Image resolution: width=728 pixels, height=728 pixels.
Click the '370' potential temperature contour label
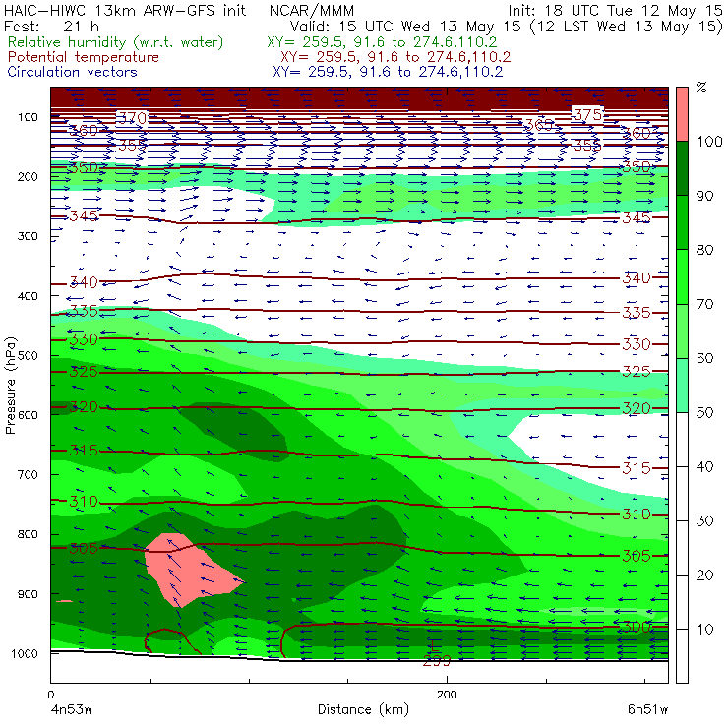click(132, 118)
